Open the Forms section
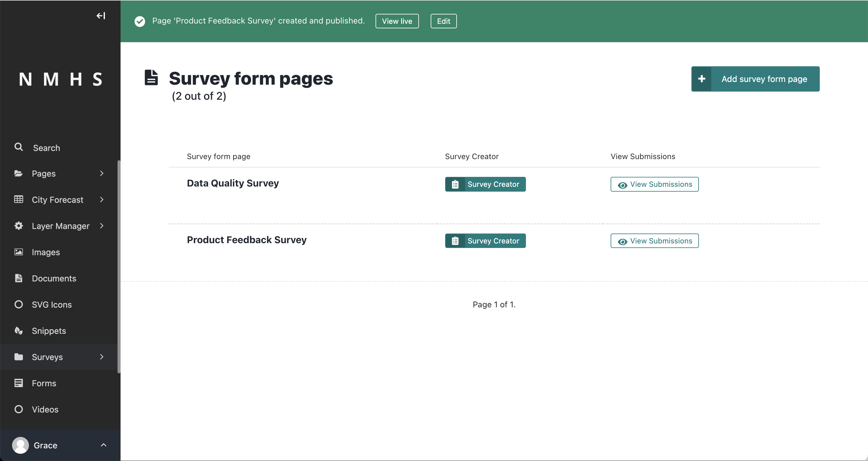Image resolution: width=868 pixels, height=461 pixels. point(44,383)
